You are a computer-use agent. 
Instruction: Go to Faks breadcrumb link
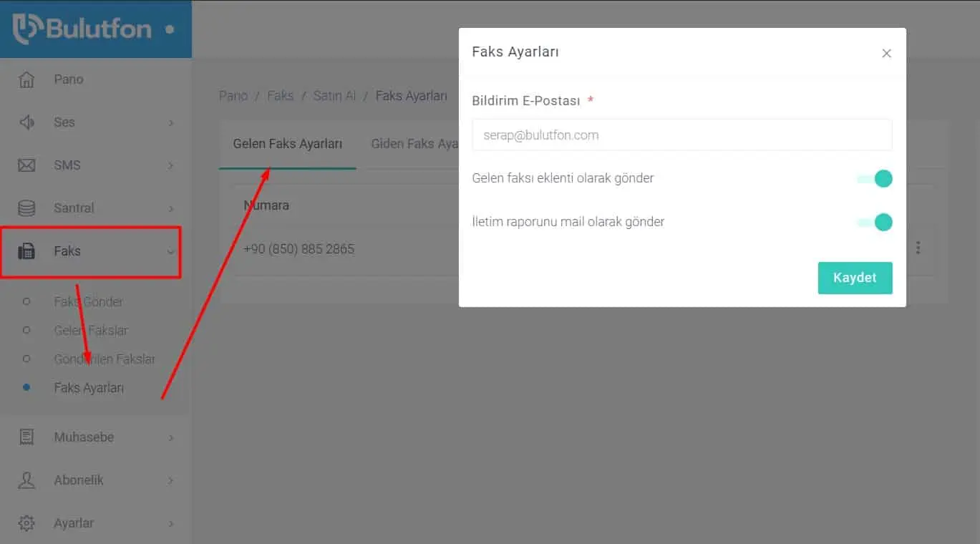click(281, 95)
